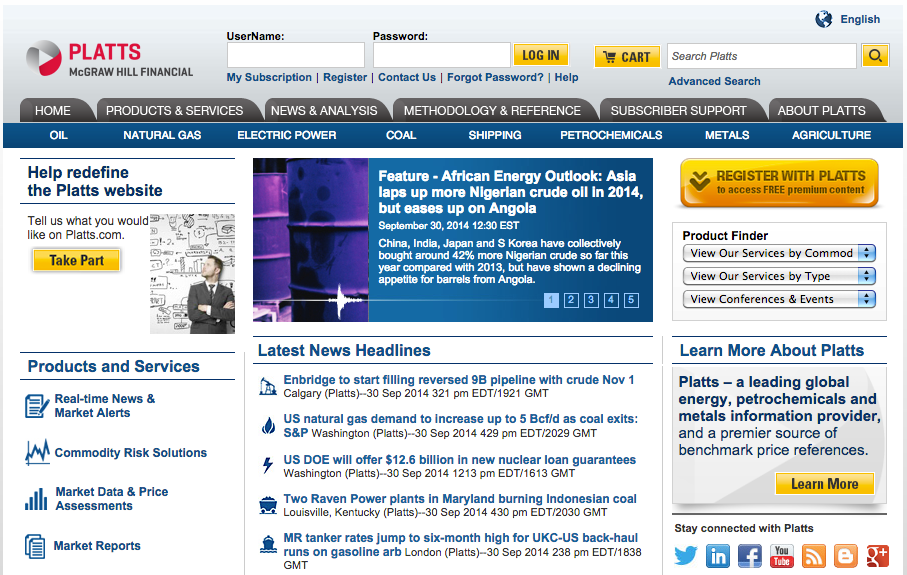Image resolution: width=907 pixels, height=575 pixels.
Task: Open LinkedIn social icon
Action: pyautogui.click(x=718, y=556)
